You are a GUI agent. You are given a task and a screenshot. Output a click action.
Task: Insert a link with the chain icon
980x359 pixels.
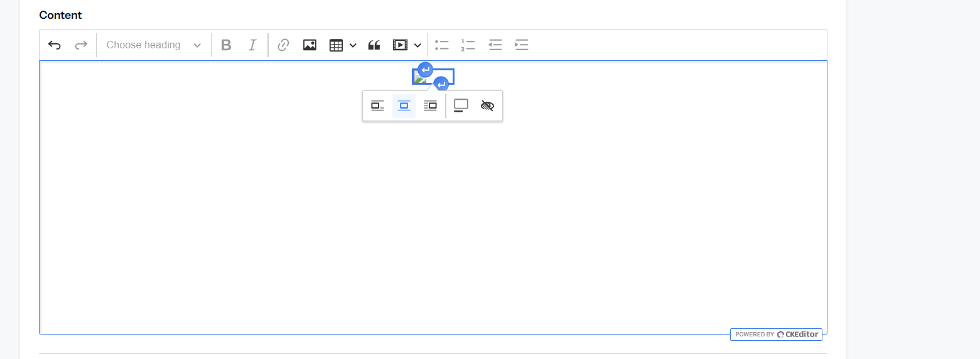click(x=283, y=45)
